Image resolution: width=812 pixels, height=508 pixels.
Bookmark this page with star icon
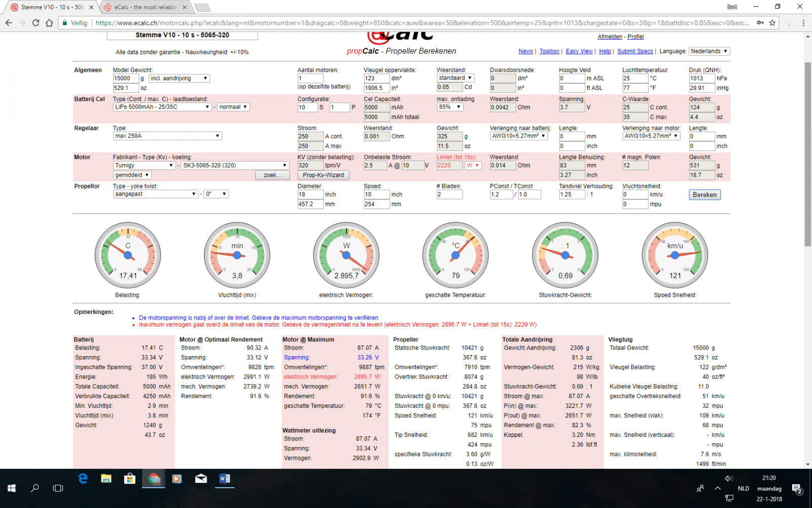(x=772, y=23)
